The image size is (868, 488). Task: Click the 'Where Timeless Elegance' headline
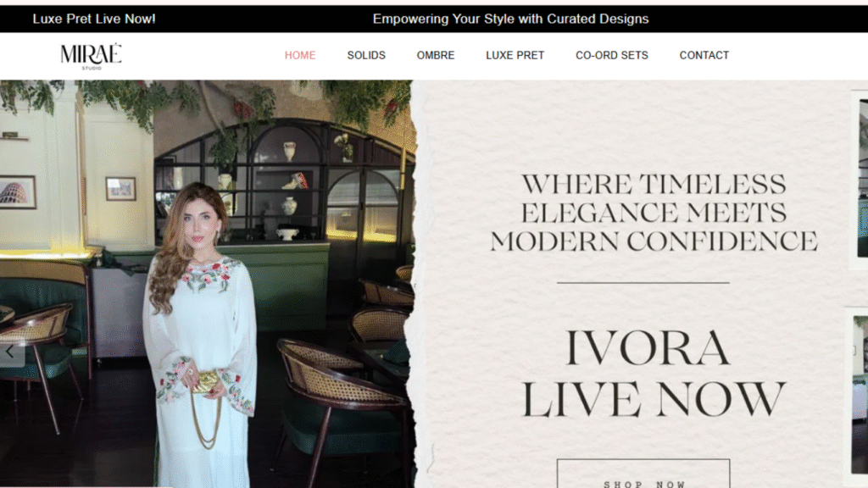point(653,213)
